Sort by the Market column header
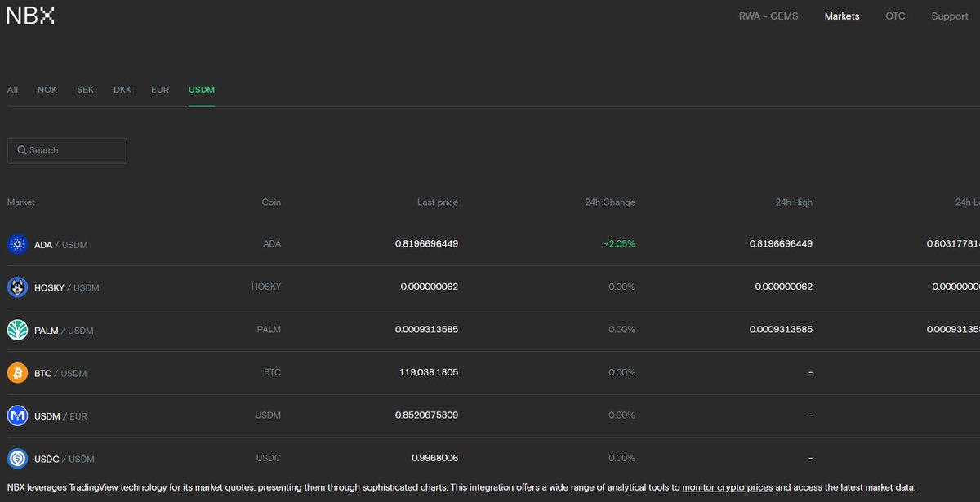This screenshot has height=502, width=980. tap(21, 202)
